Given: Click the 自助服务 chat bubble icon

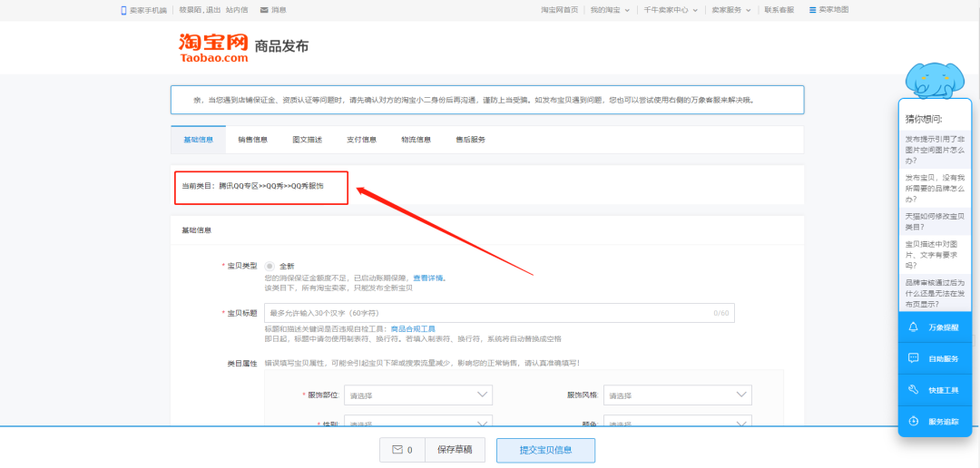Looking at the screenshot, I should (913, 358).
